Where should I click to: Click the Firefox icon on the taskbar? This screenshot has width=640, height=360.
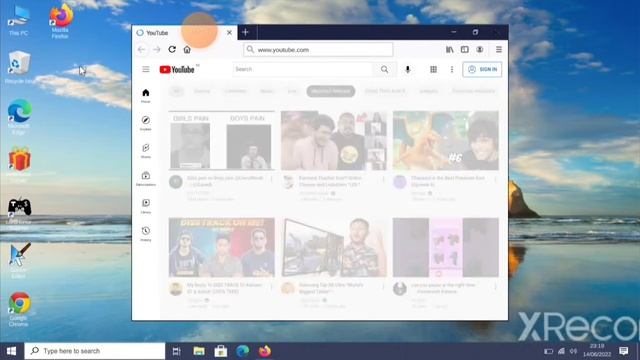pyautogui.click(x=265, y=351)
